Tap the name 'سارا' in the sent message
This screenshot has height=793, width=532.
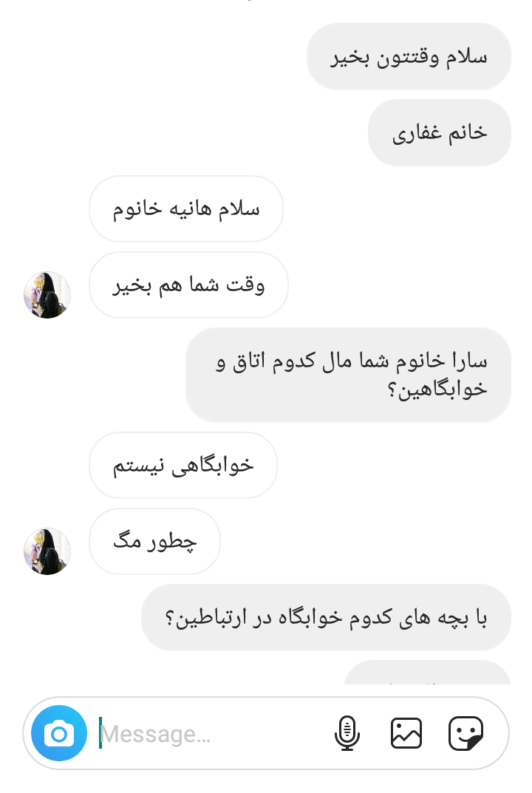click(x=470, y=361)
